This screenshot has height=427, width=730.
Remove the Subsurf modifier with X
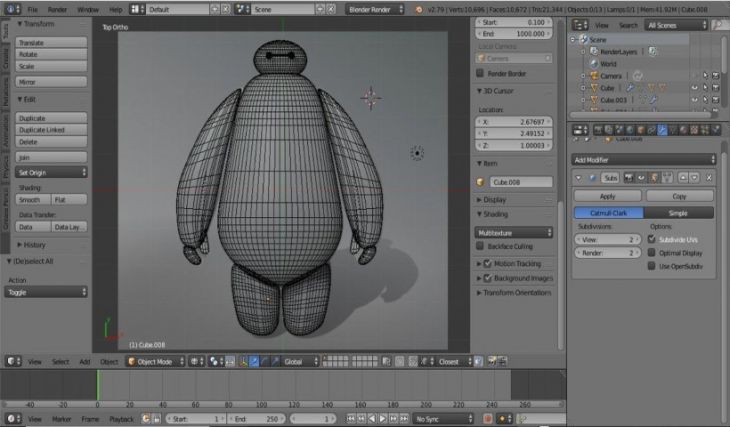click(x=709, y=177)
